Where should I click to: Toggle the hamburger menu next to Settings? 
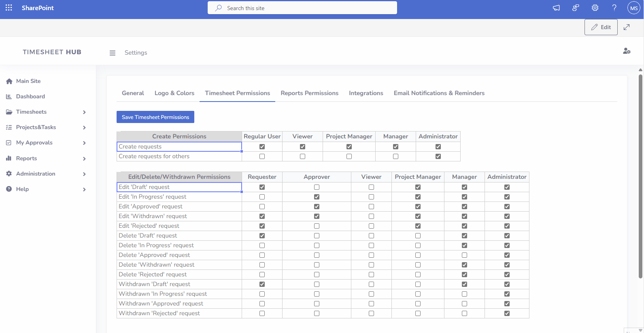tap(113, 53)
